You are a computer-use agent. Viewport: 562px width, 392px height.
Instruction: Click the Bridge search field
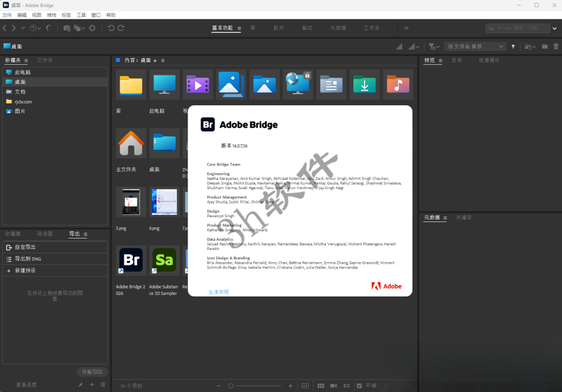tap(518, 28)
